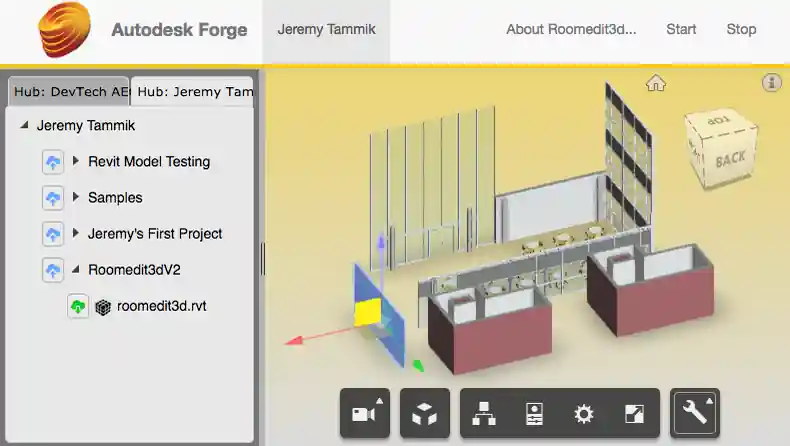Open the About Roomedit3d link
The height and width of the screenshot is (446, 790).
570,29
